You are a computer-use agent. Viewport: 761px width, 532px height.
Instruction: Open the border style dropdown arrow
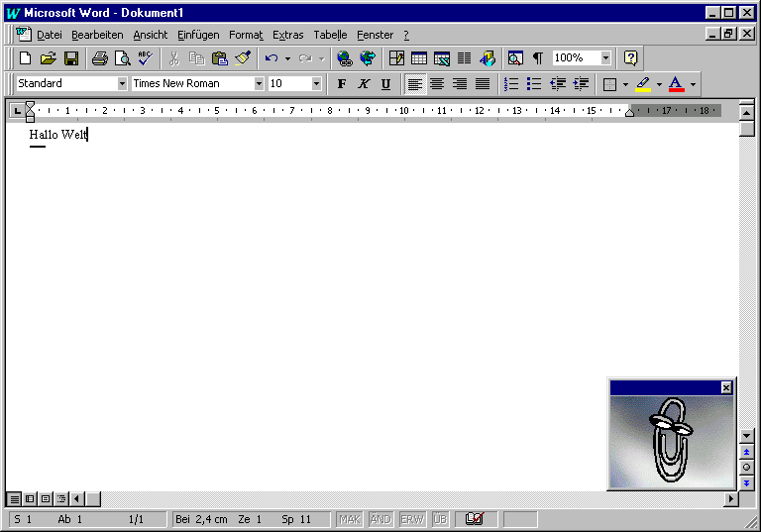(x=625, y=84)
